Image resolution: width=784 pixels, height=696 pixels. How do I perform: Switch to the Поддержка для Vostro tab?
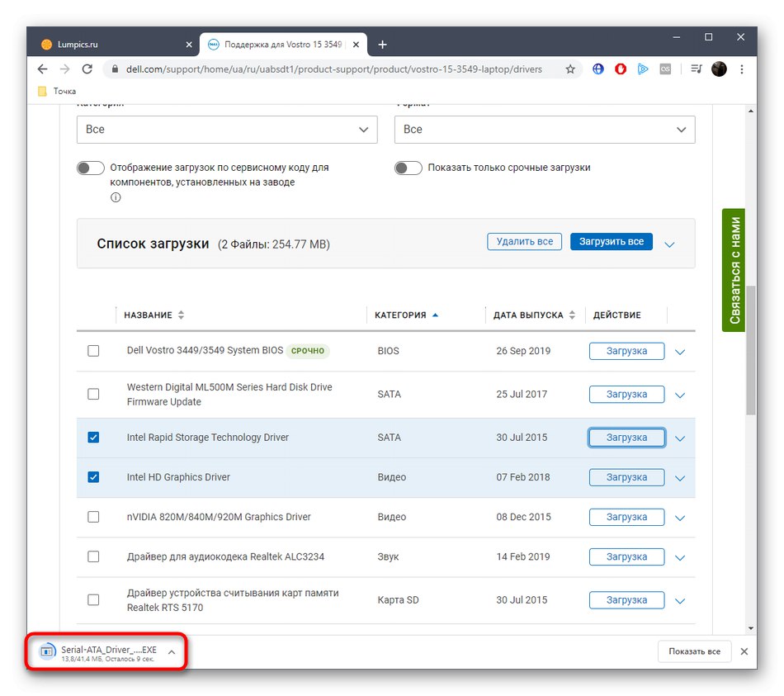pos(284,45)
